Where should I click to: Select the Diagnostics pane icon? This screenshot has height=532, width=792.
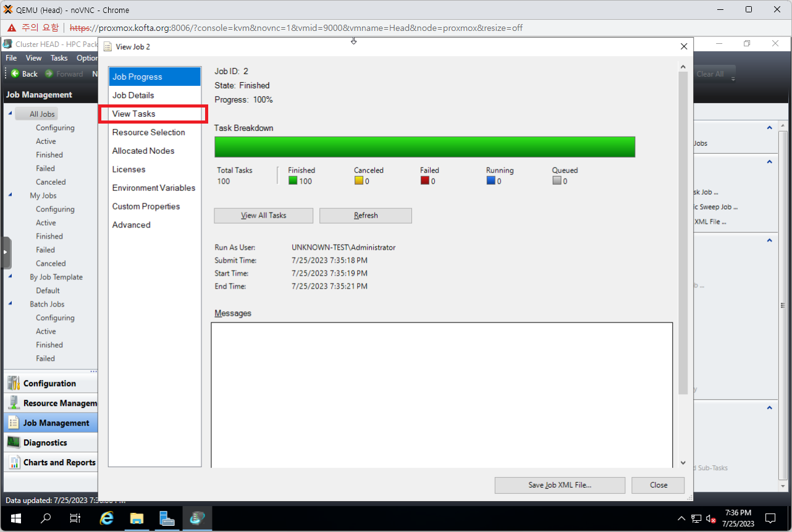click(14, 442)
